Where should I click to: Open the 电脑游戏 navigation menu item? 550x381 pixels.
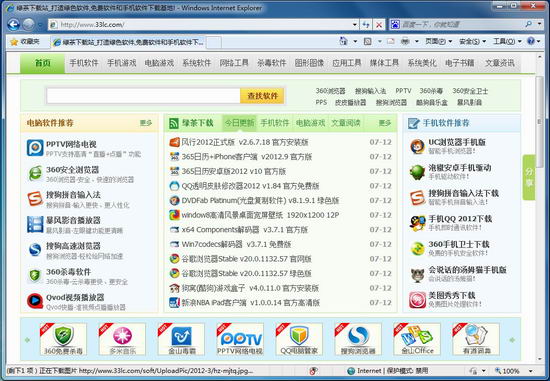point(159,63)
